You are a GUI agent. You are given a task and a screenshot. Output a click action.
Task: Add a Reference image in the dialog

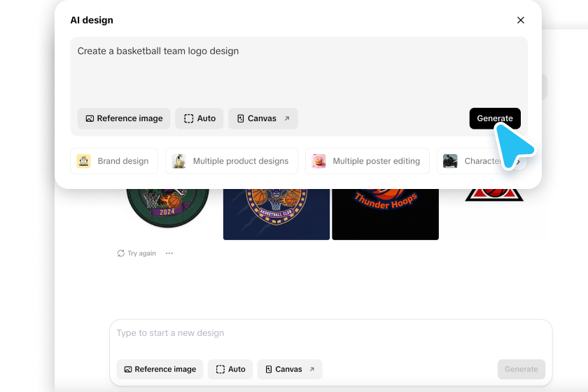124,118
